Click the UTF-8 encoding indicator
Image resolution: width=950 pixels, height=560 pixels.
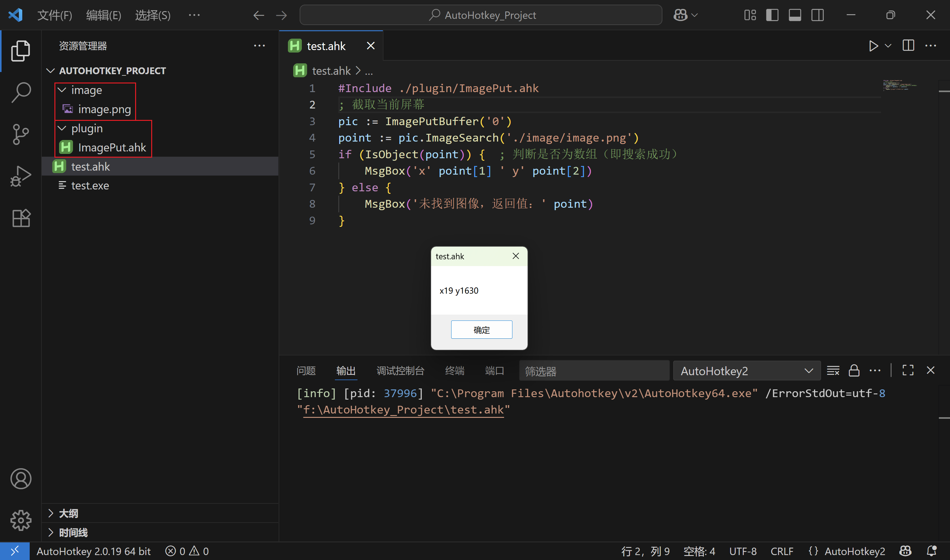point(743,551)
